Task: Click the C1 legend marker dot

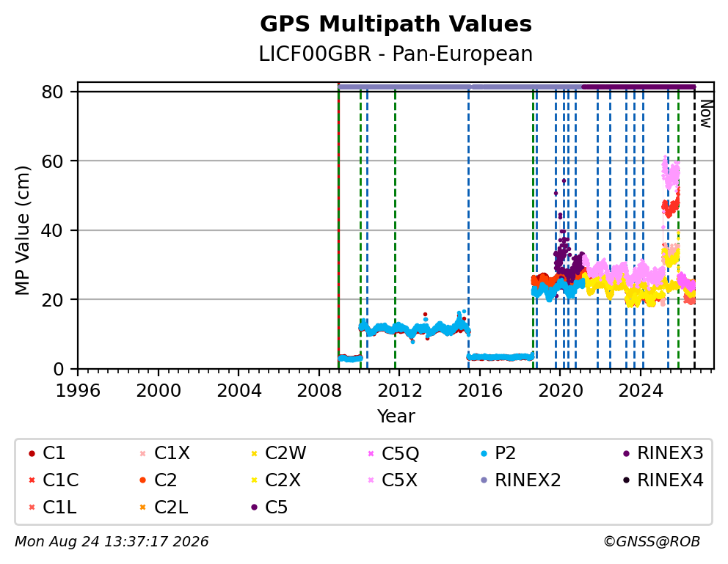Action: [x=32, y=453]
